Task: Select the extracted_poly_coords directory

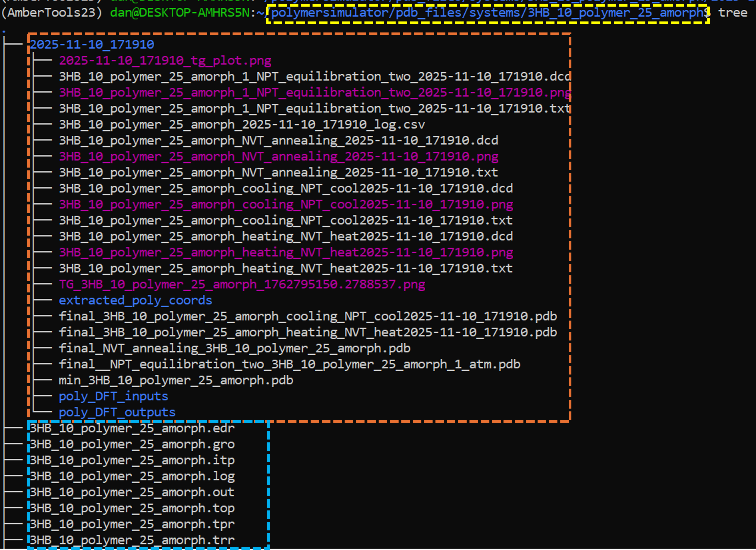Action: tap(136, 301)
